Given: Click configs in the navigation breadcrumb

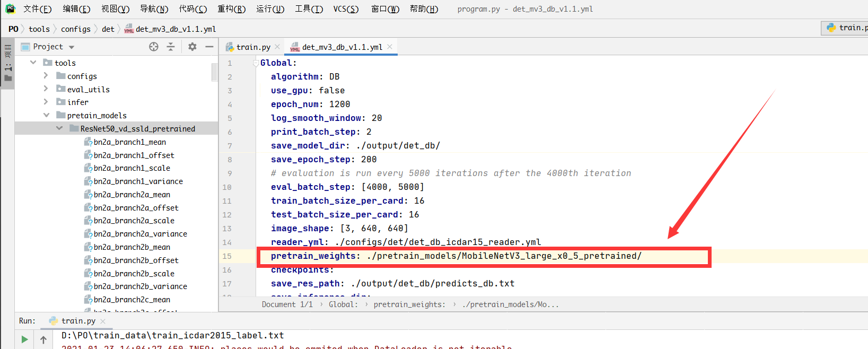Looking at the screenshot, I should (76, 29).
